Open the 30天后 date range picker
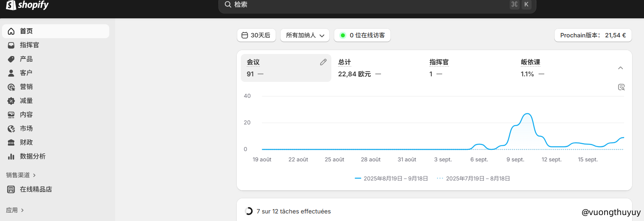This screenshot has width=644, height=221. [x=256, y=35]
